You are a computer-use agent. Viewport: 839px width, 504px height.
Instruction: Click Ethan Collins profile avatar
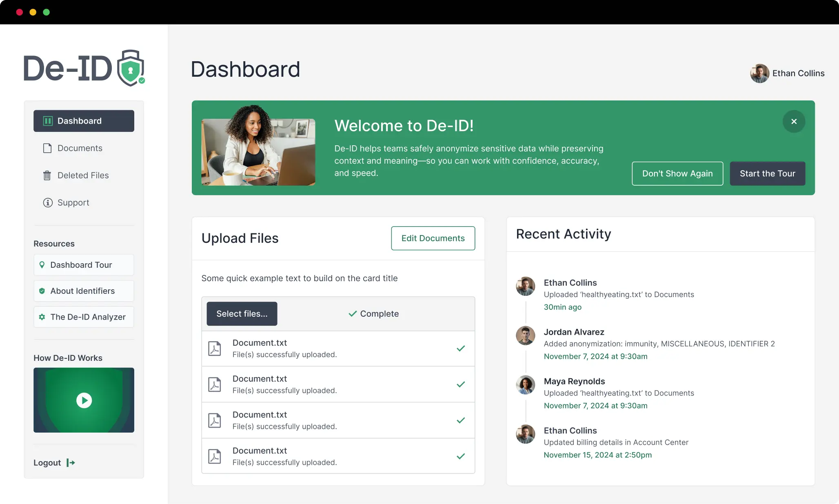(759, 73)
